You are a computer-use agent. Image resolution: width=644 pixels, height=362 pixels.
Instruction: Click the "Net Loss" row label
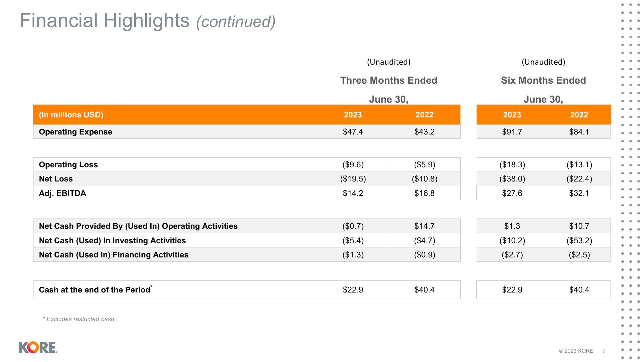coord(56,179)
